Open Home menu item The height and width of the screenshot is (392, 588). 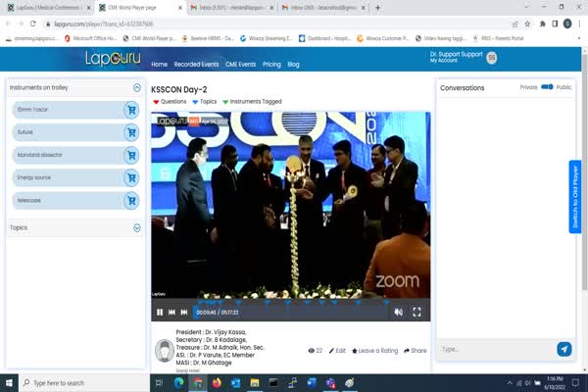160,65
